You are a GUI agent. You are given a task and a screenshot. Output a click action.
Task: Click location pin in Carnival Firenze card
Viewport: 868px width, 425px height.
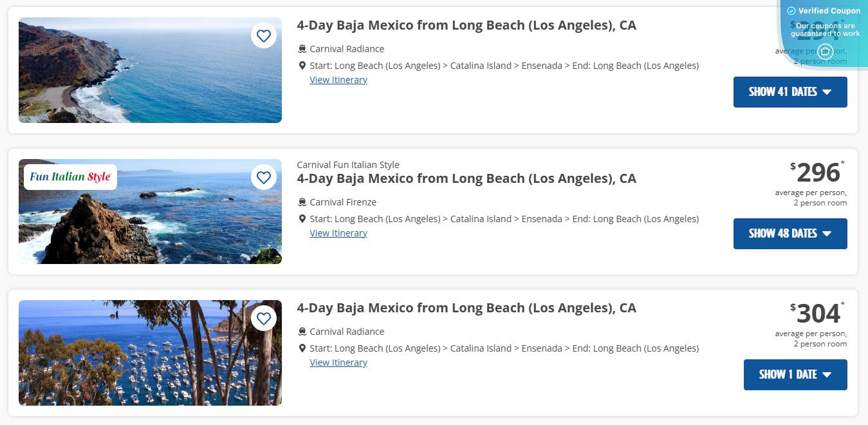tap(302, 219)
